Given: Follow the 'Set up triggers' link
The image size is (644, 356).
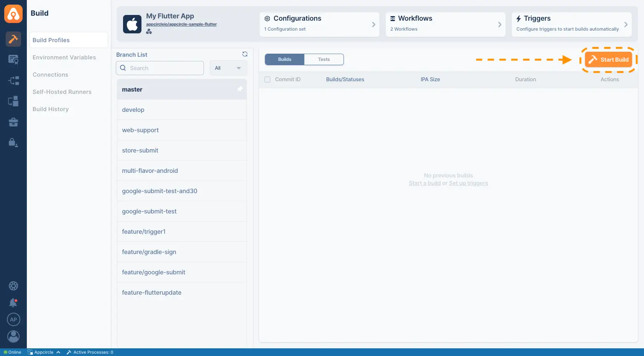Looking at the screenshot, I should coord(468,183).
